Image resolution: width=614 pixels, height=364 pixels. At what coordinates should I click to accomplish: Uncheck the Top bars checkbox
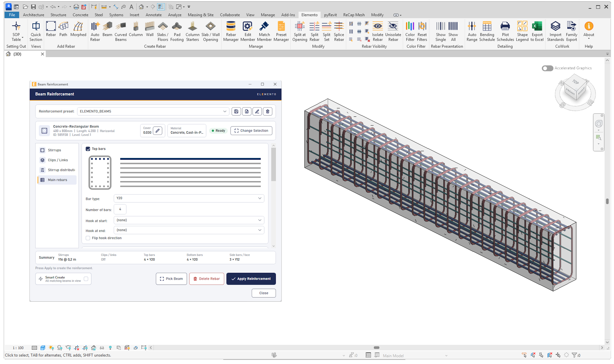[88, 149]
